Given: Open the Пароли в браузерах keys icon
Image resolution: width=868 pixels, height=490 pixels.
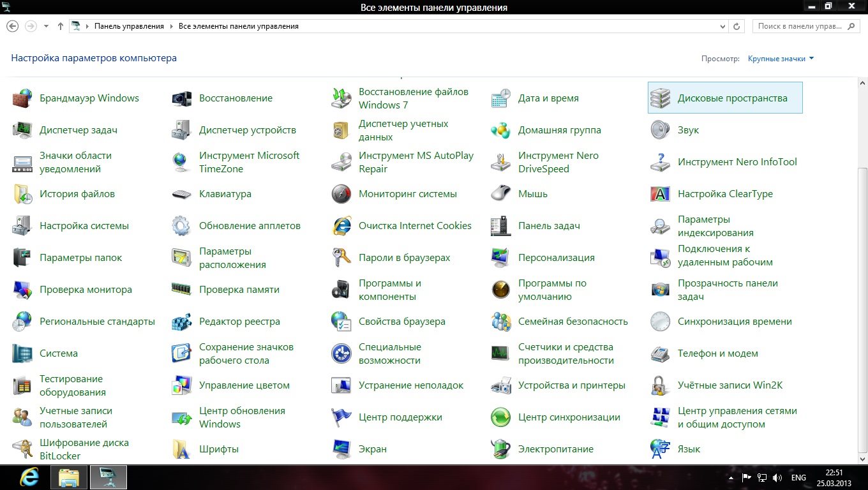Looking at the screenshot, I should [341, 258].
